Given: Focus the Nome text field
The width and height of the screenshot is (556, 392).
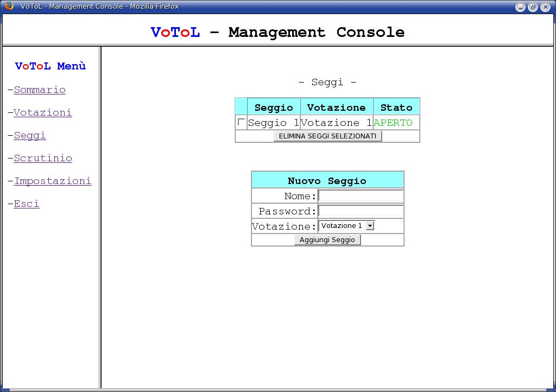Looking at the screenshot, I should click(361, 196).
